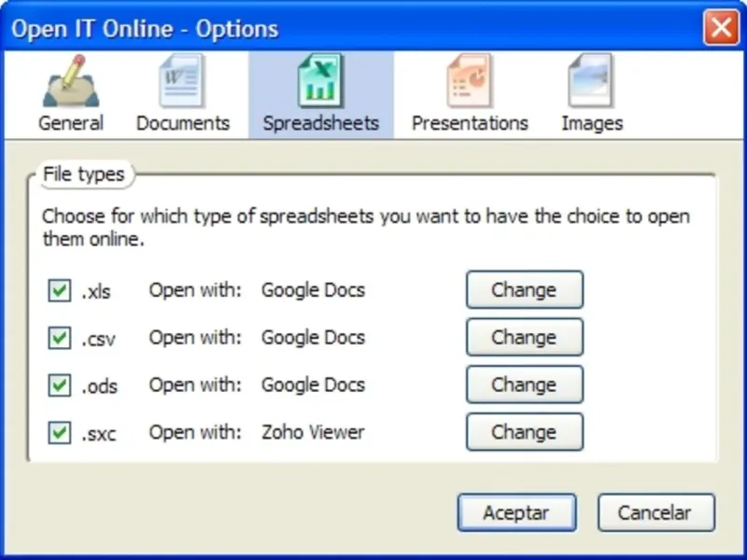Switch to the Presentations tab label
Screen dimensions: 747x560
click(470, 123)
